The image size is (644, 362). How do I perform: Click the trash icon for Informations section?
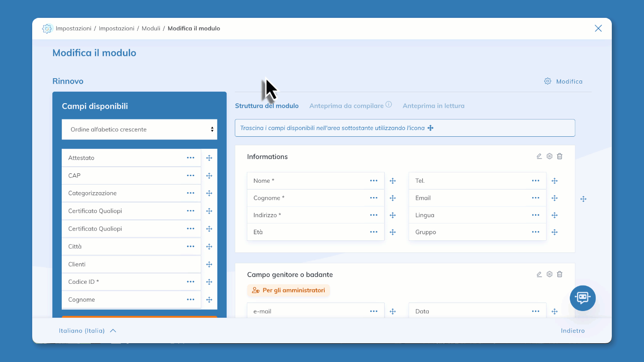pyautogui.click(x=559, y=156)
